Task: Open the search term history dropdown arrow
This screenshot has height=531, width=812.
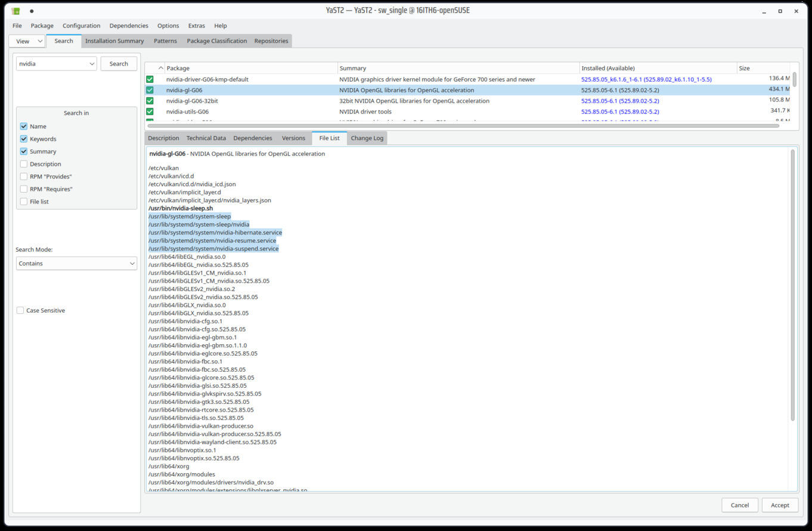Action: coord(91,64)
